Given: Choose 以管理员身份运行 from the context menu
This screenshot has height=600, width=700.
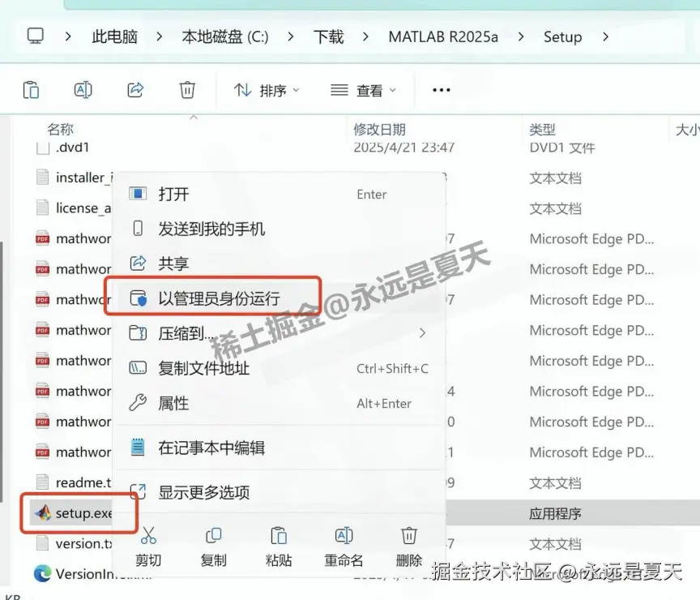Looking at the screenshot, I should (219, 297).
